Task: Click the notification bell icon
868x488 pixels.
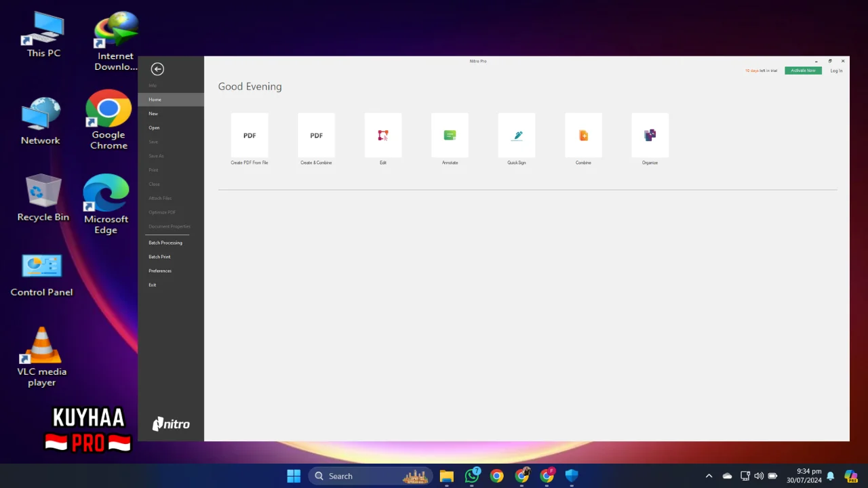Action: click(x=830, y=476)
